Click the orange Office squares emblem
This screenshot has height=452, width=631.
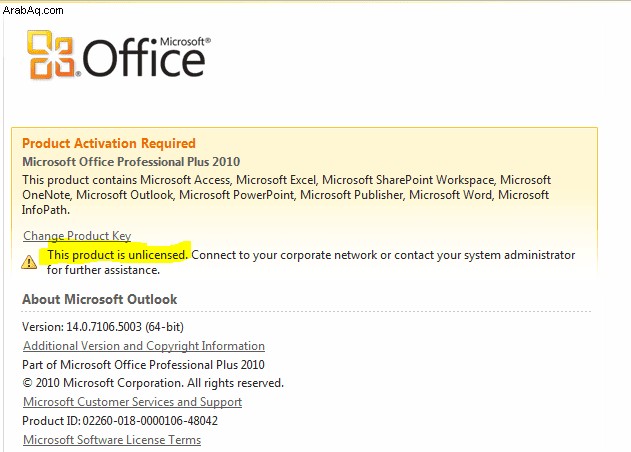tap(52, 54)
